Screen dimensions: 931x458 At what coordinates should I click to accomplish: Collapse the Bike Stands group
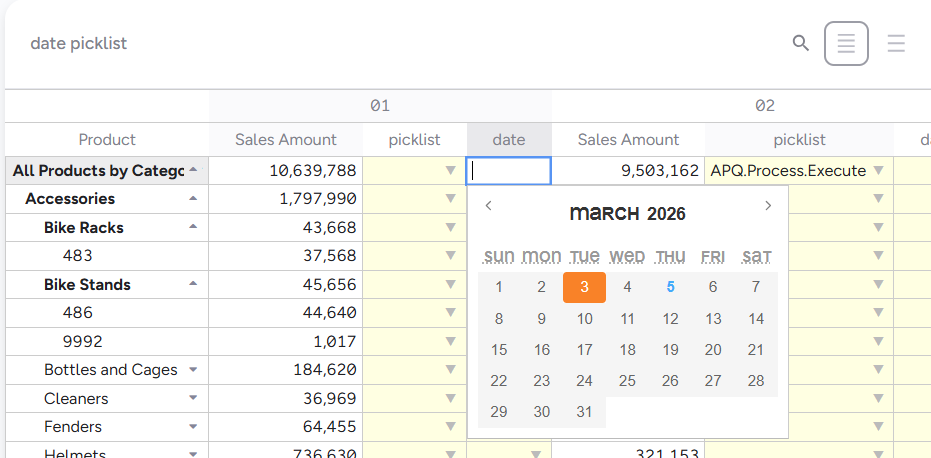click(193, 285)
